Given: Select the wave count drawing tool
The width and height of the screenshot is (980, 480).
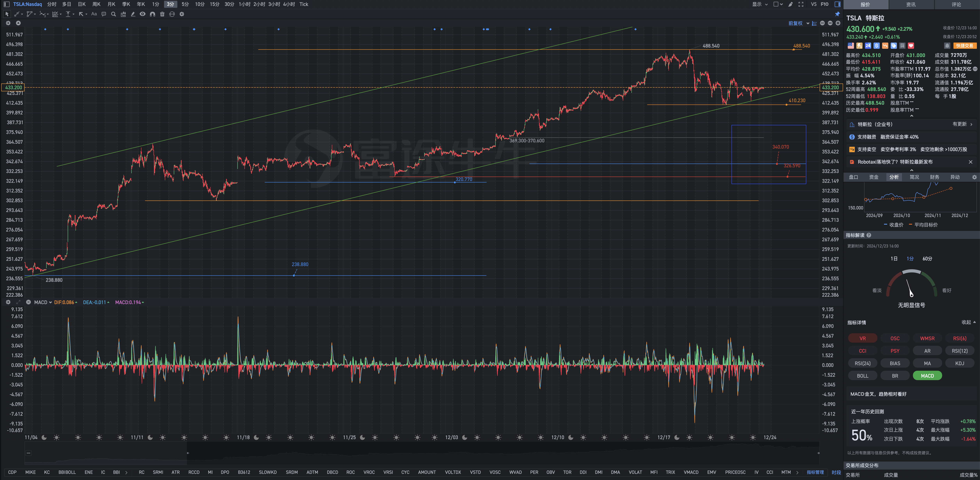Looking at the screenshot, I should point(43,14).
